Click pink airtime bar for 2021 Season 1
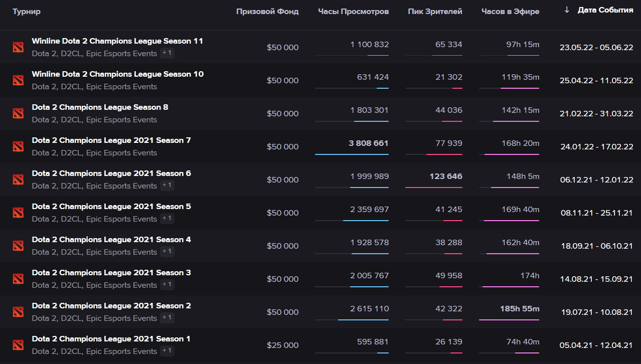Screen dimensions: 641x364 click(x=527, y=353)
